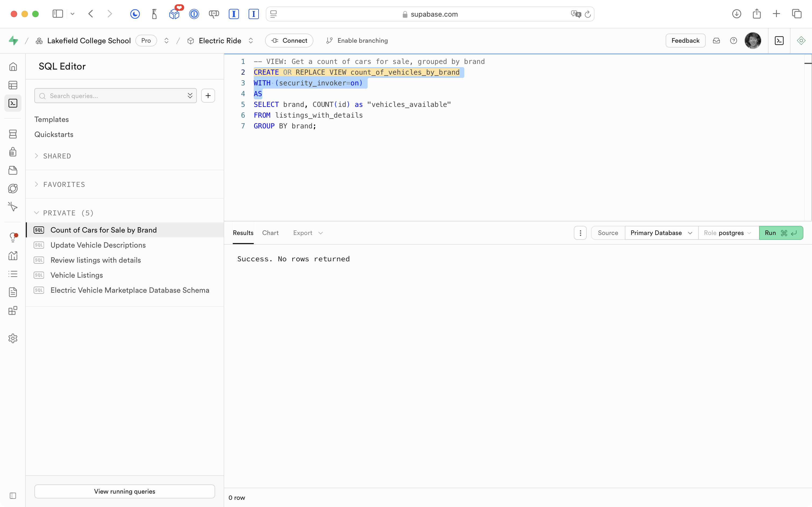Open project Settings gear icon
The height and width of the screenshot is (507, 812).
[x=13, y=338]
